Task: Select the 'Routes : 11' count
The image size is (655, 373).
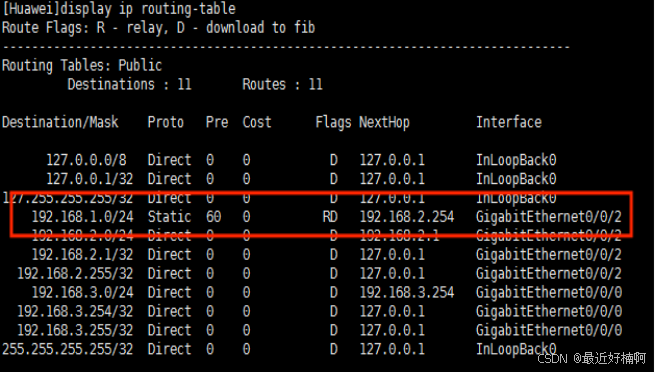Action: [282, 84]
